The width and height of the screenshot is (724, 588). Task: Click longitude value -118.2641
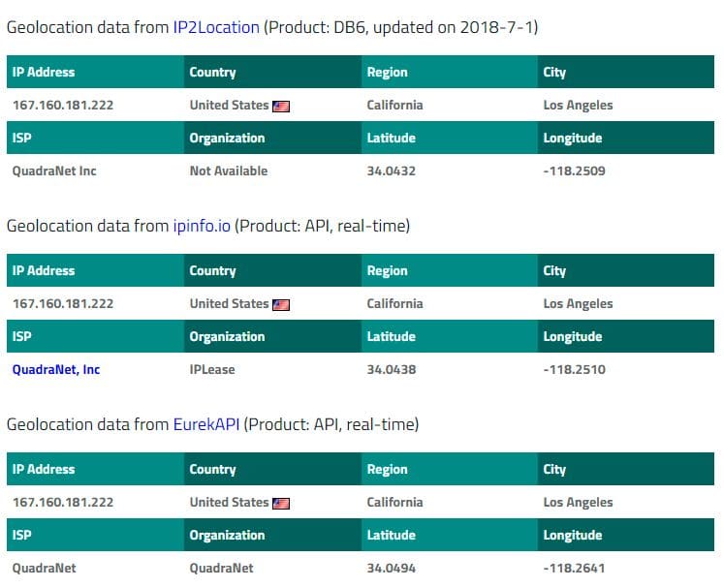click(x=574, y=569)
